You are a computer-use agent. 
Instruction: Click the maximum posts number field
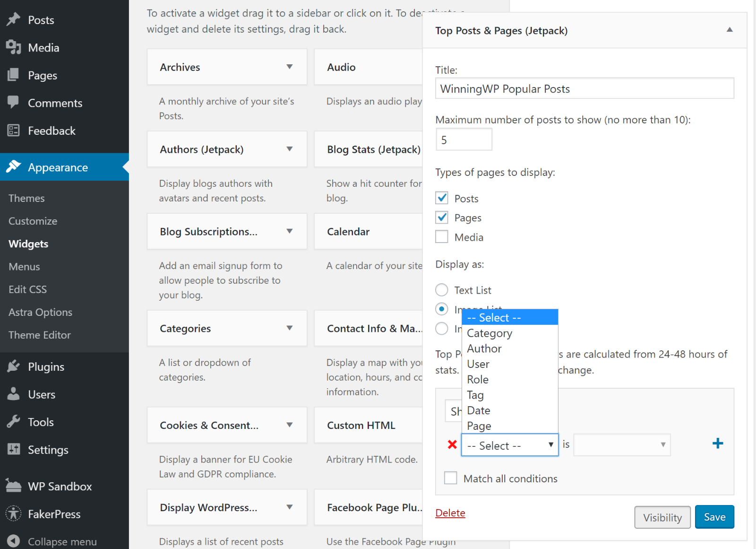click(464, 139)
